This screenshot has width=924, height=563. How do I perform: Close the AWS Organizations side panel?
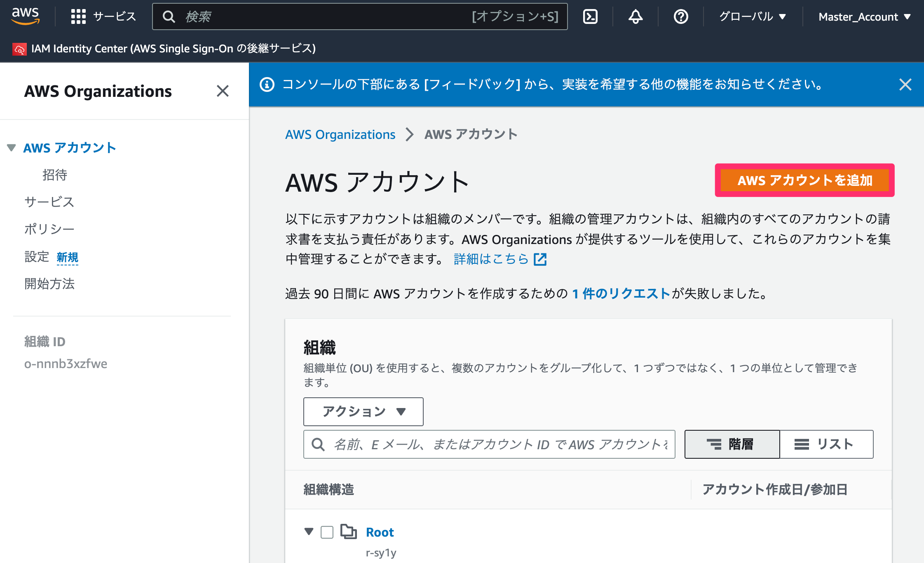pos(223,91)
